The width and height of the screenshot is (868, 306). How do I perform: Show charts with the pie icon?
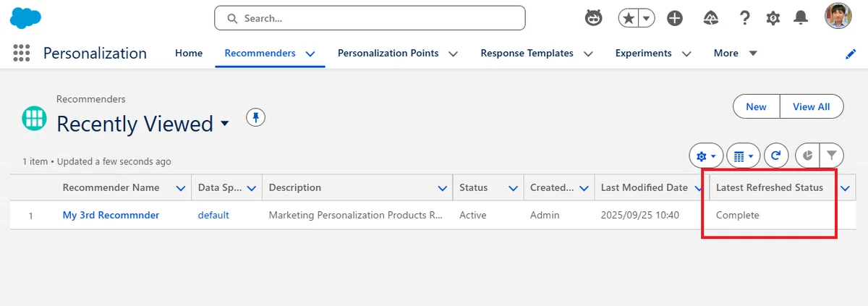(807, 155)
